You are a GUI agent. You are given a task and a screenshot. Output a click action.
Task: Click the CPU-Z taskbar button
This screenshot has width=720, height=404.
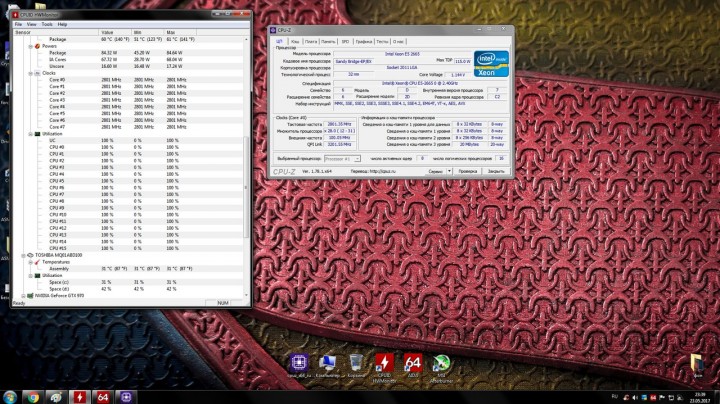pyautogui.click(x=126, y=397)
